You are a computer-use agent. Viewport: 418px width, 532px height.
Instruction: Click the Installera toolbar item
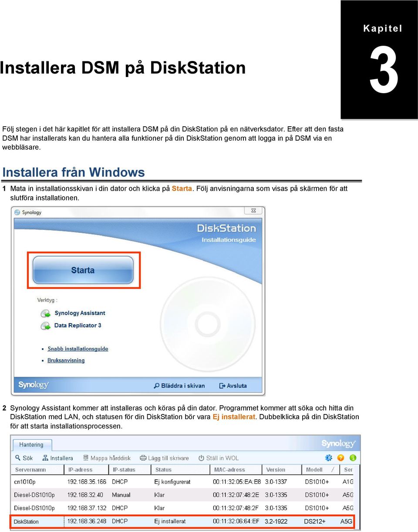(57, 458)
